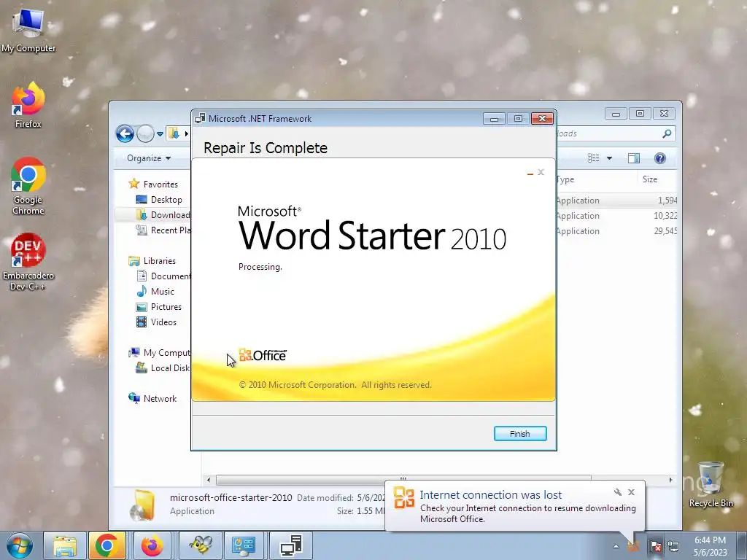747x560 pixels.
Task: Maximize the .NET Framework window
Action: tap(518, 119)
